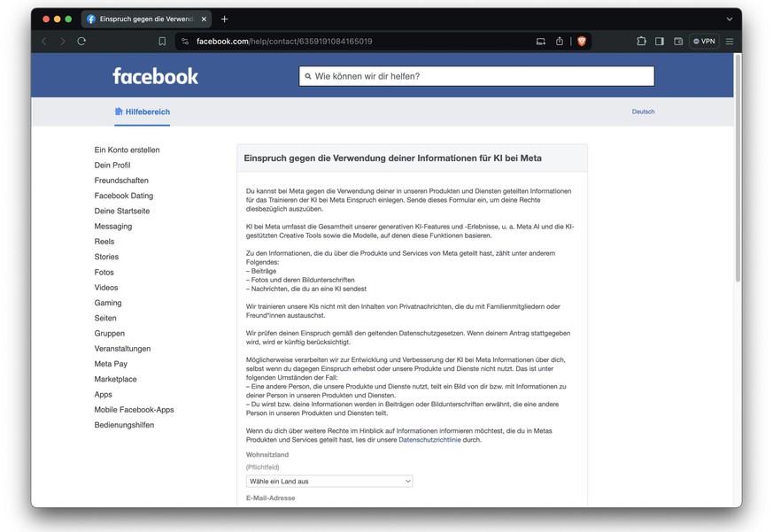The image size is (773, 532).
Task: Click the Hilfebereich house icon
Action: click(119, 112)
